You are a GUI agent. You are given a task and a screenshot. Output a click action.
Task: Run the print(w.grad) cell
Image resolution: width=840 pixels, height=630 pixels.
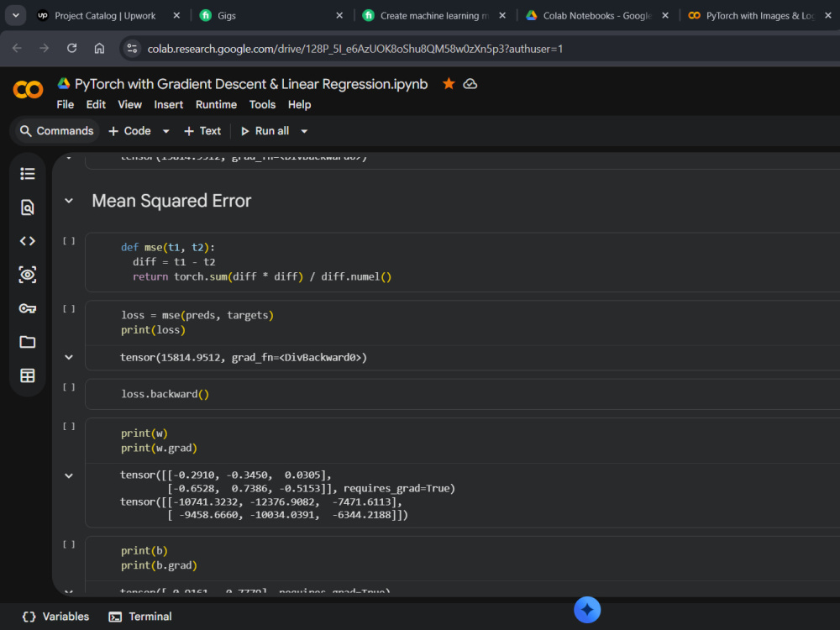(x=69, y=427)
